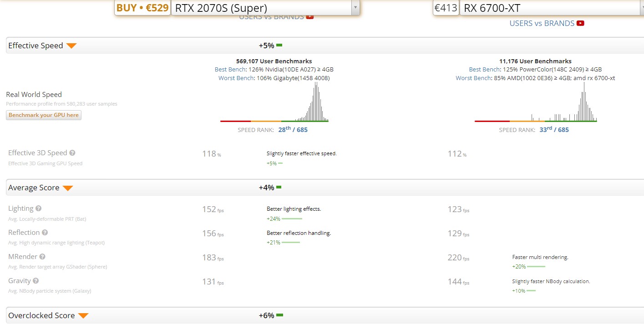Click help icon beside Lighting
This screenshot has width=644, height=330.
(x=39, y=208)
